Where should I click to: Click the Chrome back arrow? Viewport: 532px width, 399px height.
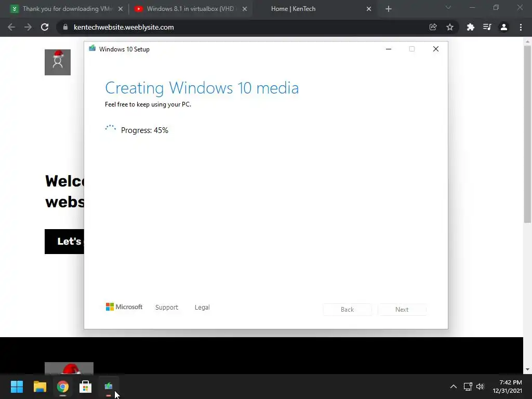click(11, 27)
